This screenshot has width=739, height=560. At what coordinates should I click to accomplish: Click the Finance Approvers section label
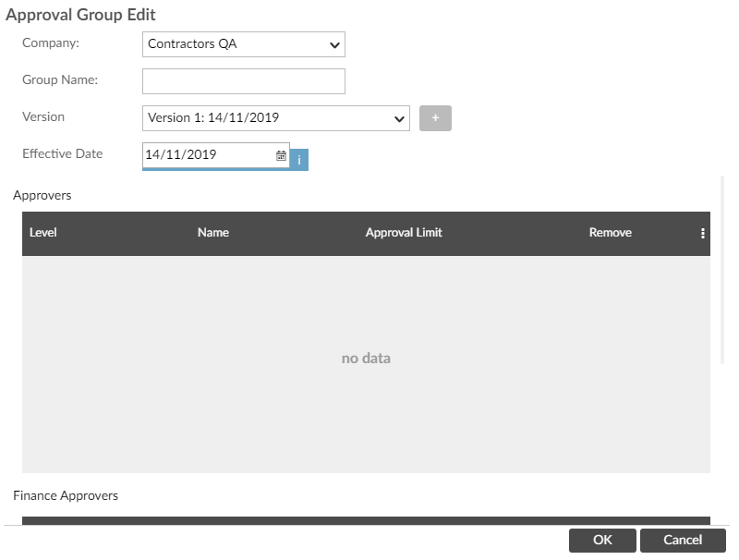[66, 496]
